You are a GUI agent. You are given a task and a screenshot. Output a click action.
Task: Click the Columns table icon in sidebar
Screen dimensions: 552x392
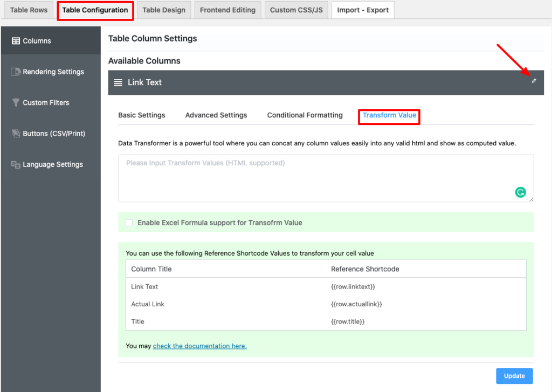pos(16,41)
